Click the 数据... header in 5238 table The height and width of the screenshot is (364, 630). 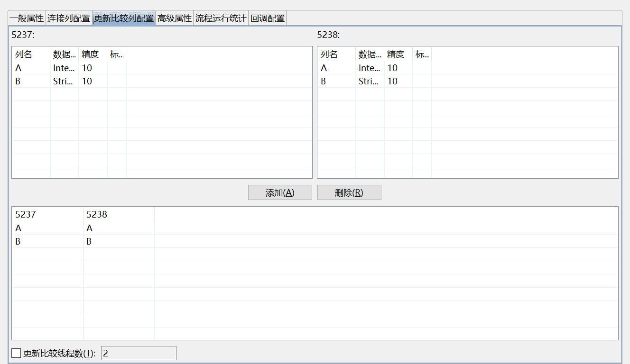click(x=370, y=55)
